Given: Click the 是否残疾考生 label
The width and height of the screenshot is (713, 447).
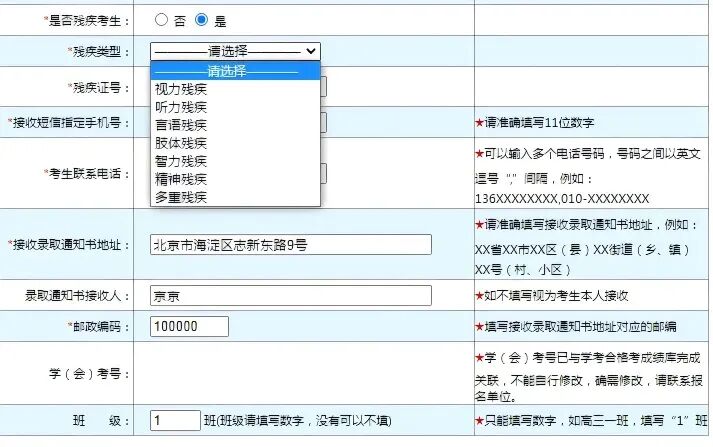Looking at the screenshot, I should coord(87,21).
